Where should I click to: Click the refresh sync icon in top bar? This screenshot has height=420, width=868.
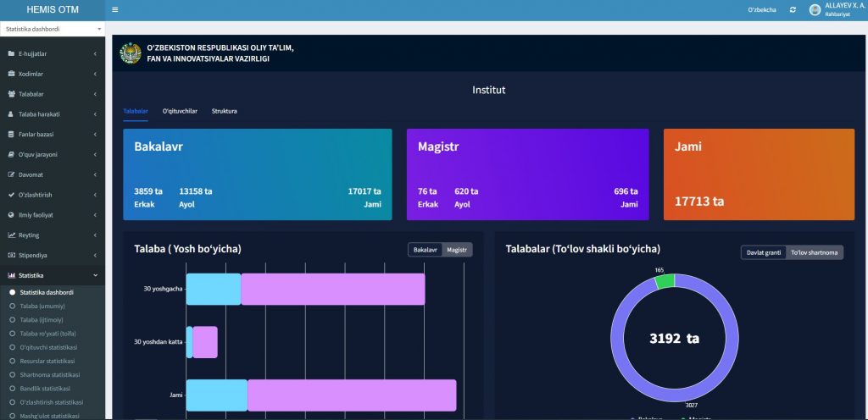pos(793,10)
